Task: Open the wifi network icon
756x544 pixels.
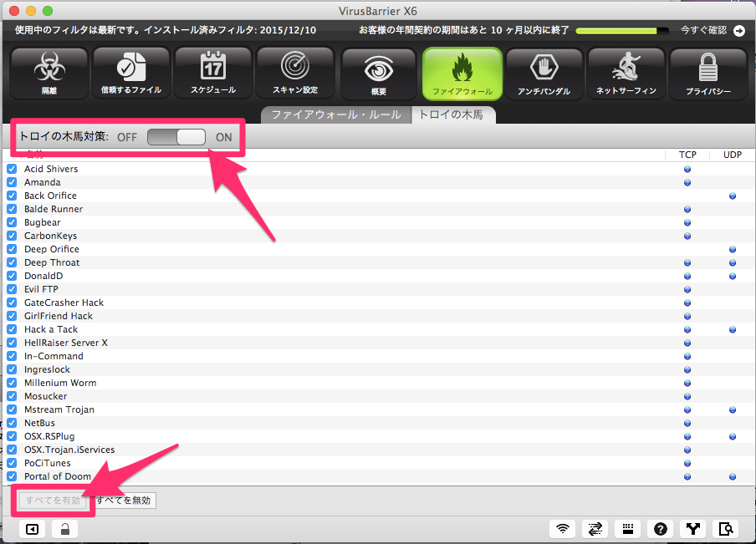Action: [563, 529]
